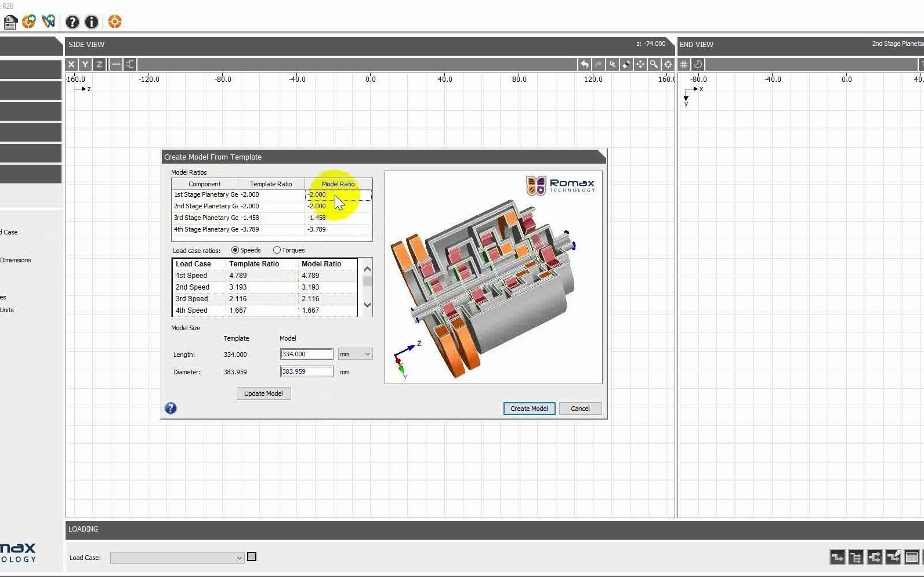Activate the pan move tool in Side View

[x=640, y=64]
